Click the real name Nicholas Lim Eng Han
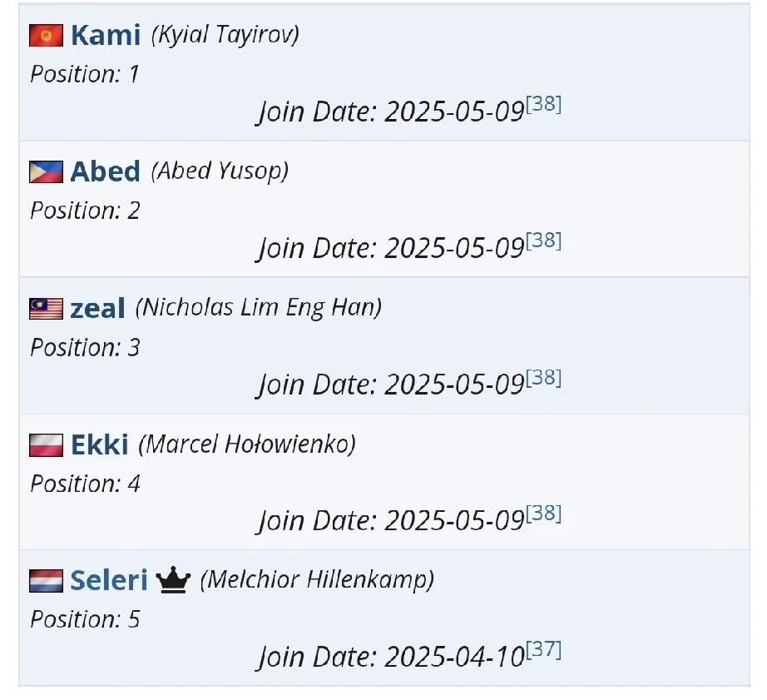767x700 pixels. tap(259, 309)
